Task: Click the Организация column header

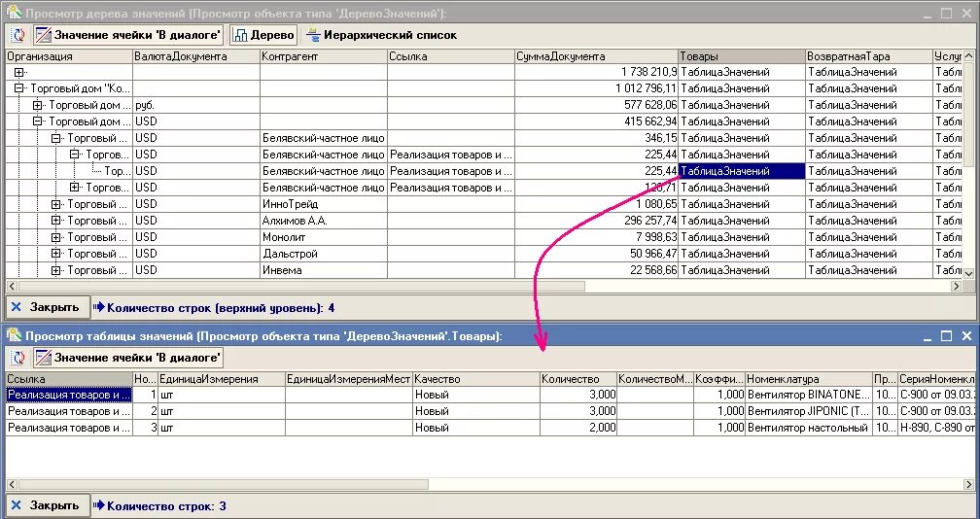Action: click(x=69, y=56)
